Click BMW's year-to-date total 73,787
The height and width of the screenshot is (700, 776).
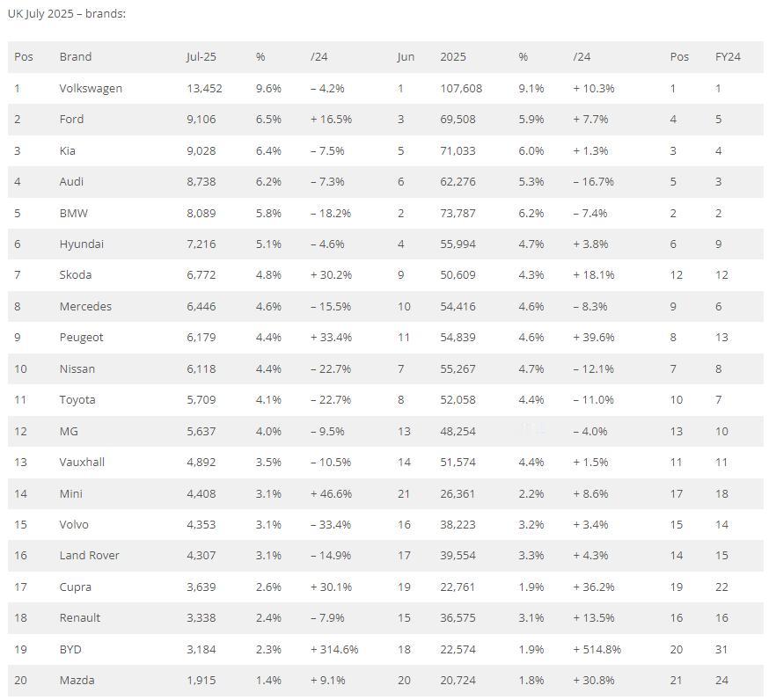click(458, 213)
